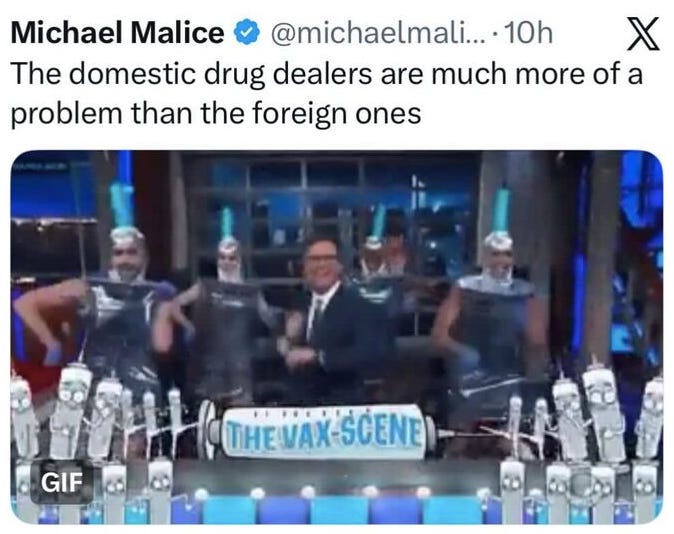Click the X logo in the corner

coord(642,34)
